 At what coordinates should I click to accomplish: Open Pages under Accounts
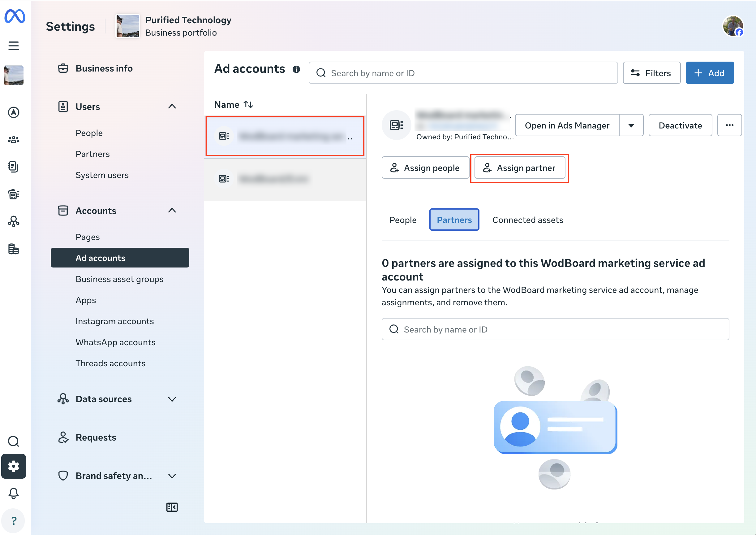(88, 237)
